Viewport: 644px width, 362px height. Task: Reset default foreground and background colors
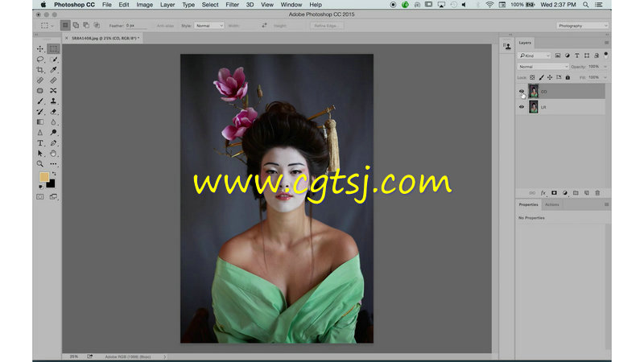tap(41, 187)
